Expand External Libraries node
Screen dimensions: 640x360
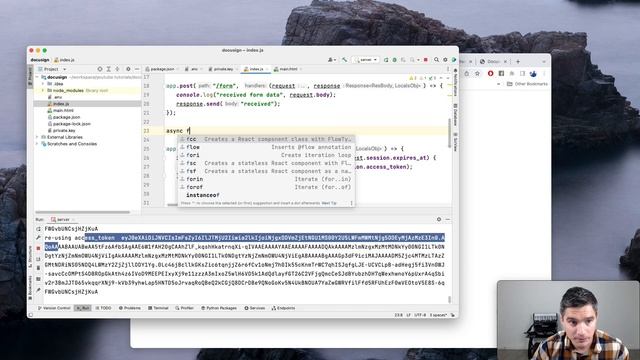point(38,137)
